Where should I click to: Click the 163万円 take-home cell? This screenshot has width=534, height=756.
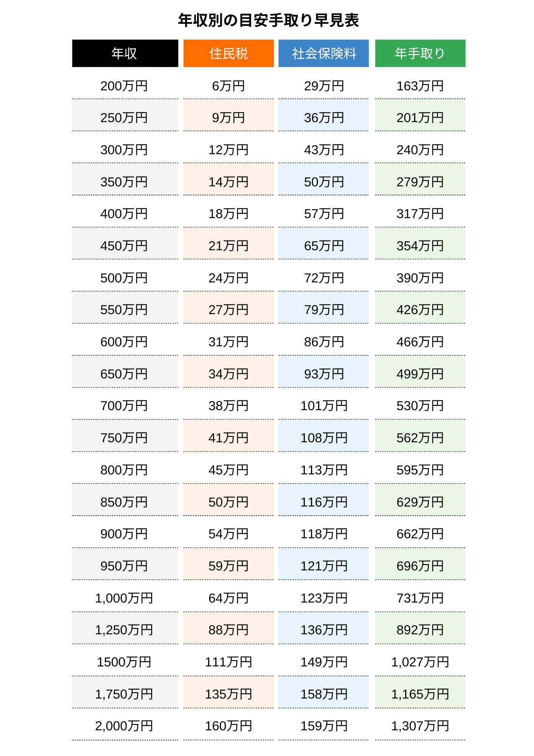point(420,86)
